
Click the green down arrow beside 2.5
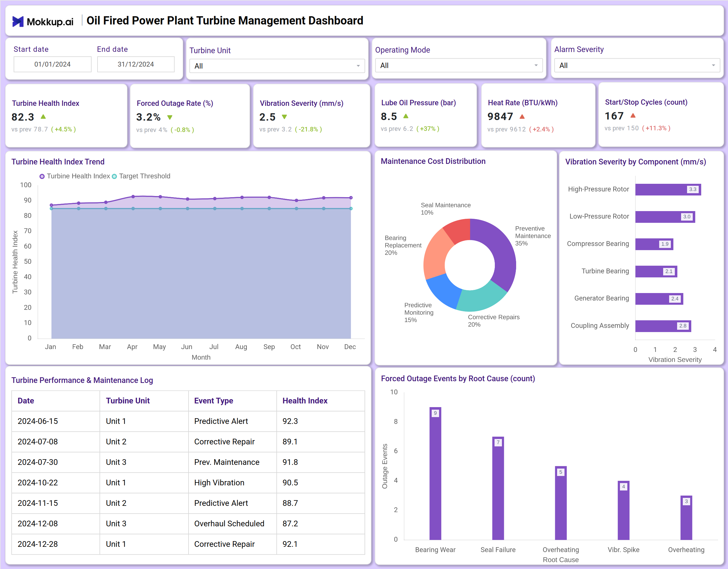[284, 117]
